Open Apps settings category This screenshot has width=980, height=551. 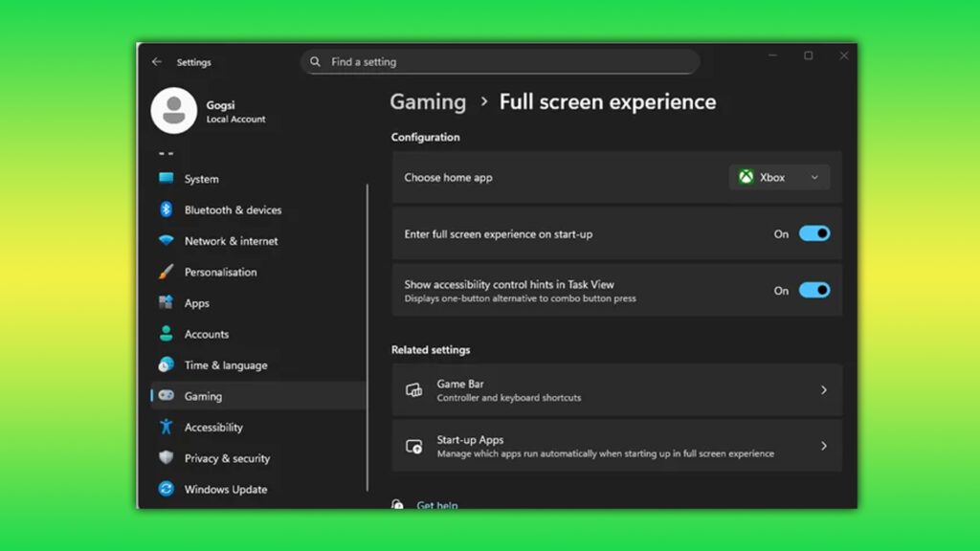(x=257, y=303)
